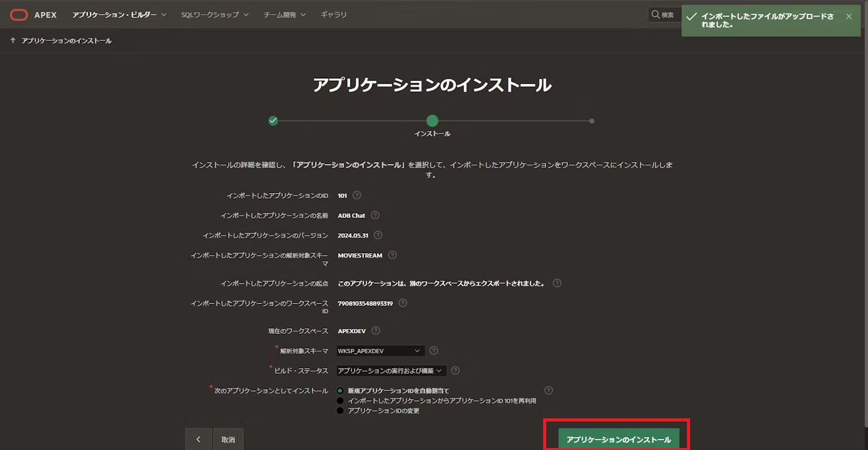Viewport: 868px width, 450px height.
Task: Open help for 解析対象スキーマ
Action: point(433,350)
